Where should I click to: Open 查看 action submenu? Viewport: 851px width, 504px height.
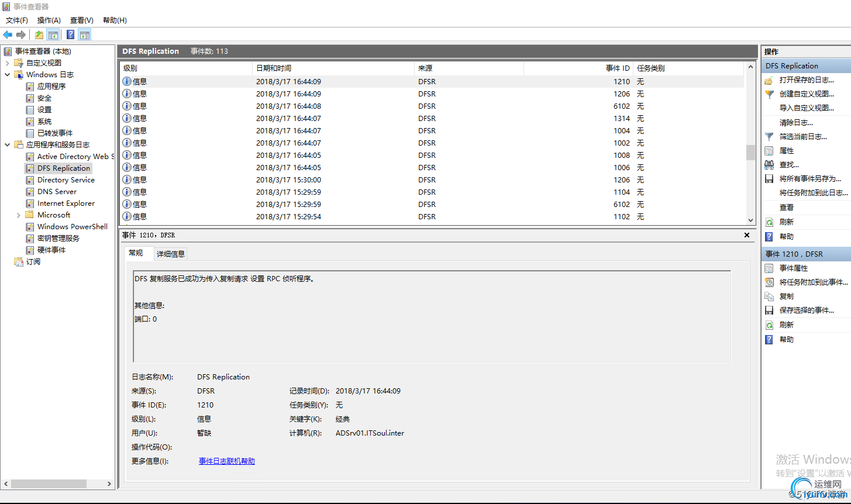[x=787, y=208]
